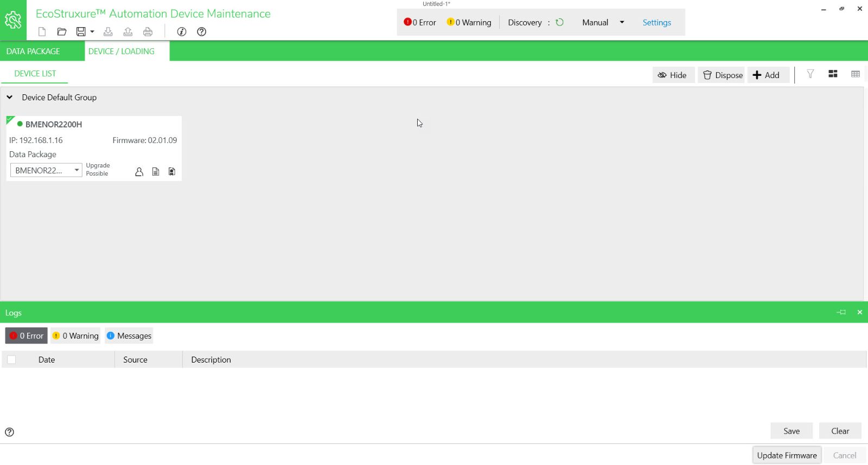Collapse the Device Default Group
The image size is (868, 465).
(9, 98)
